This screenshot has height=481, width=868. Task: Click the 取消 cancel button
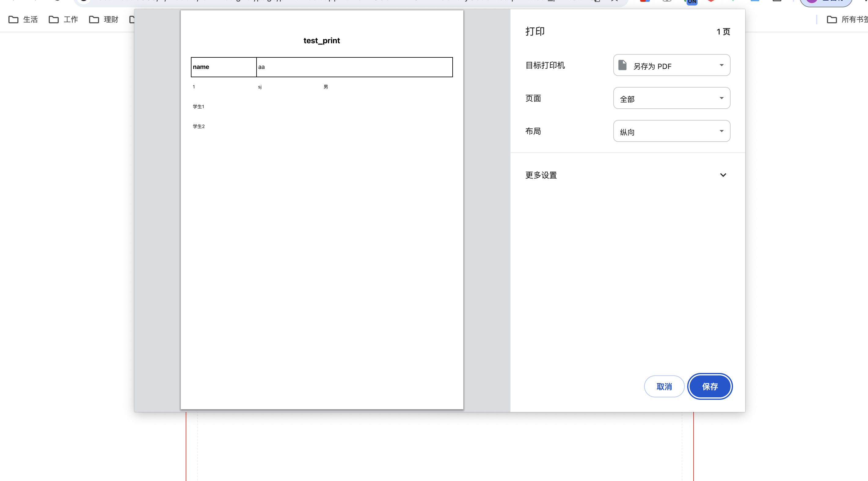(664, 387)
